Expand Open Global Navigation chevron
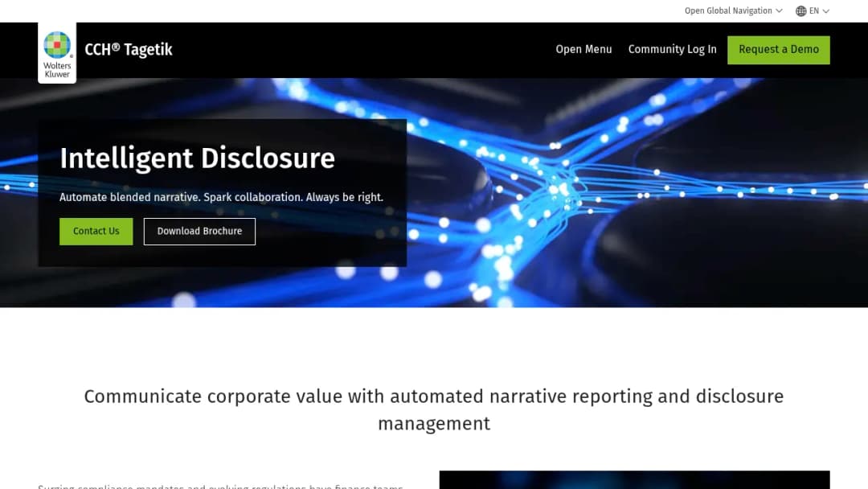 click(779, 11)
